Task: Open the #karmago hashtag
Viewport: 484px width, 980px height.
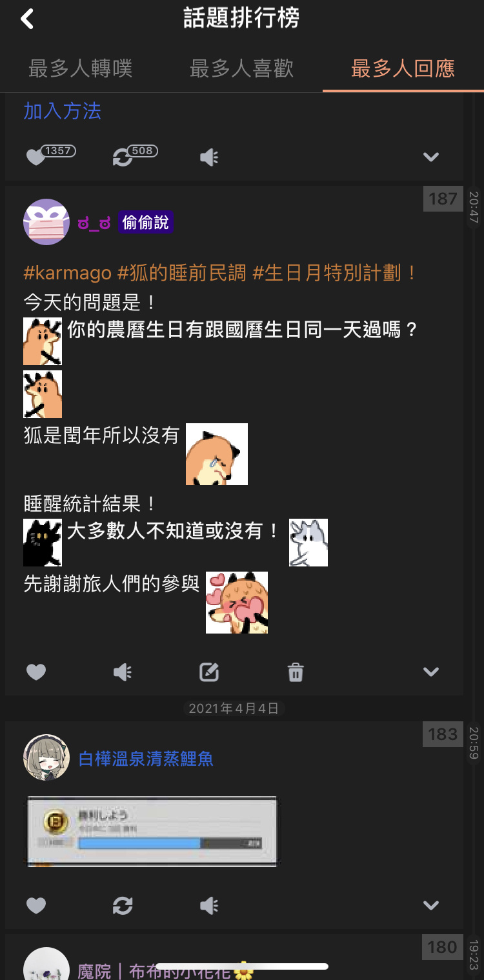Action: pyautogui.click(x=68, y=273)
